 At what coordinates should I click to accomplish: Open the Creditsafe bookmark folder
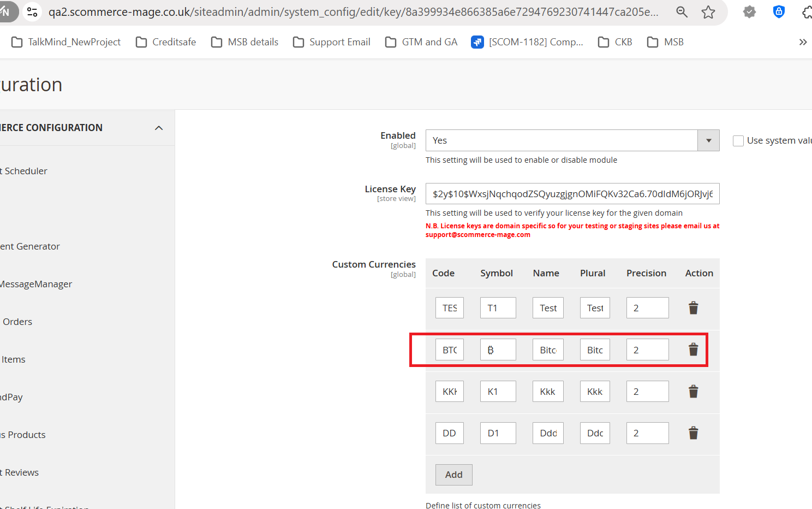[x=166, y=42]
